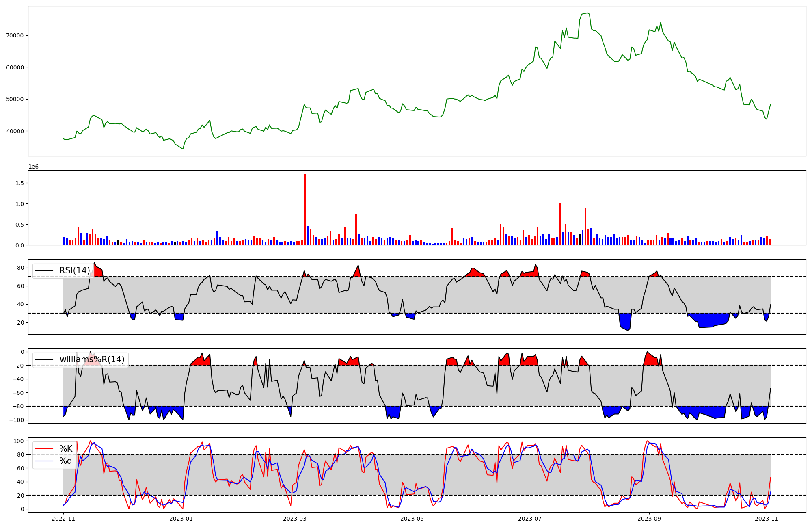Click the 2023-01 x-axis date label

click(181, 519)
